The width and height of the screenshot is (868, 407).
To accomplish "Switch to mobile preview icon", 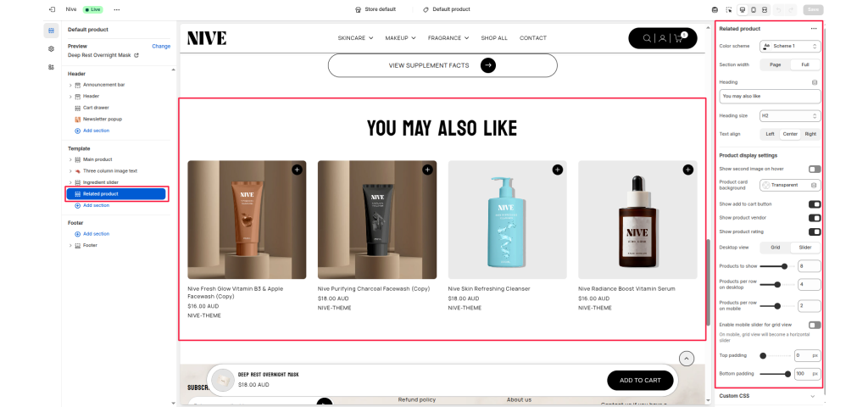I will pos(753,9).
